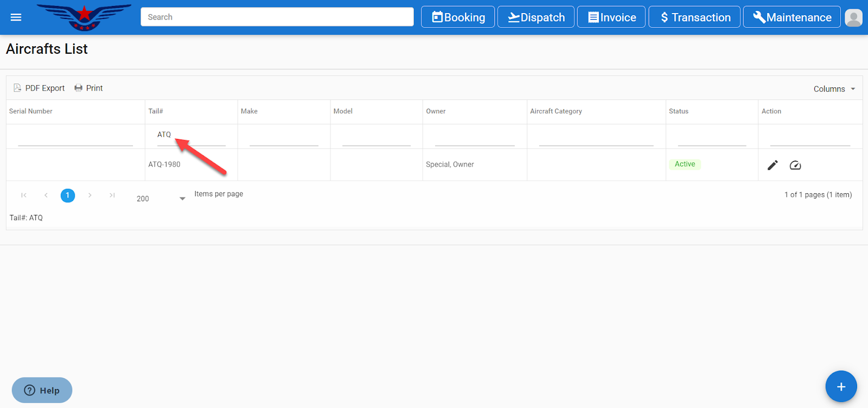The width and height of the screenshot is (868, 408).
Task: Sort by the Serial Number column header
Action: click(31, 111)
